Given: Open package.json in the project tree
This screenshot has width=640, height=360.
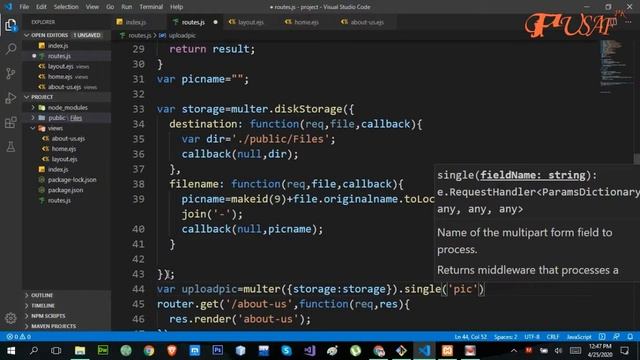Looking at the screenshot, I should (x=65, y=190).
